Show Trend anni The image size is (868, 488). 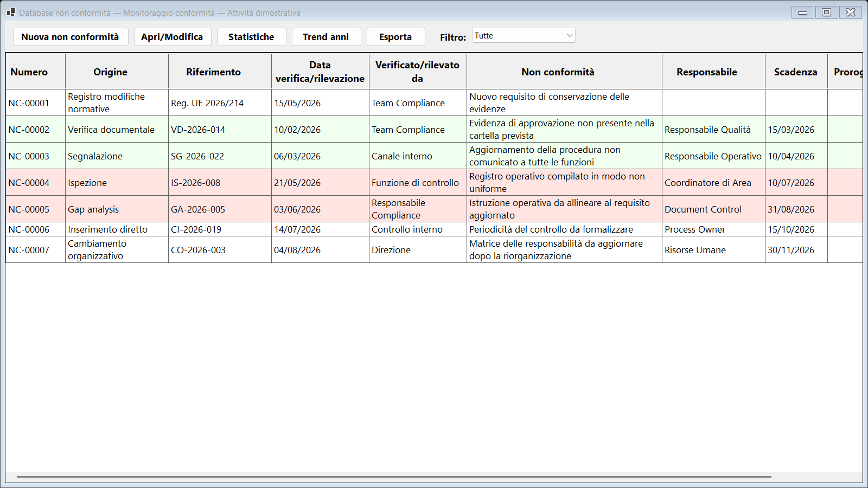pos(326,37)
